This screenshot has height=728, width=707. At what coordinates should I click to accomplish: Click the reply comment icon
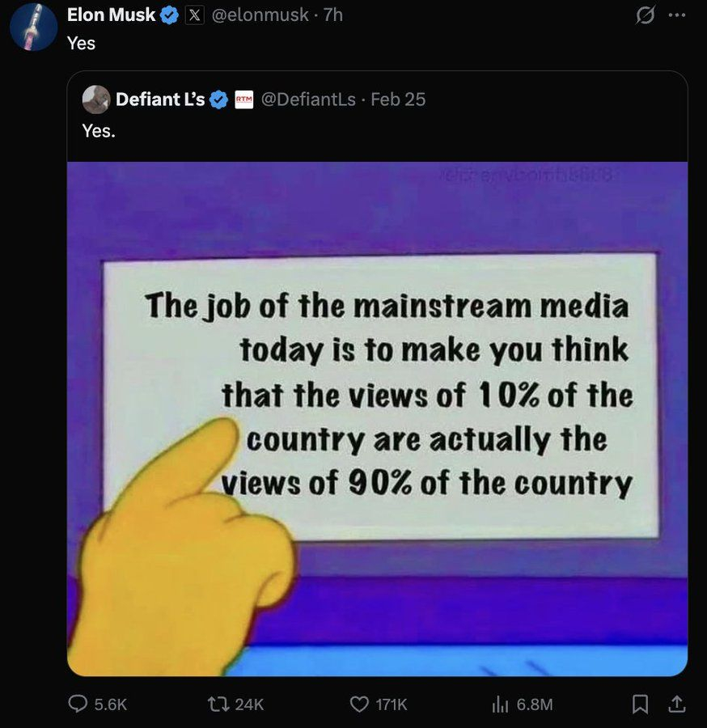78,704
